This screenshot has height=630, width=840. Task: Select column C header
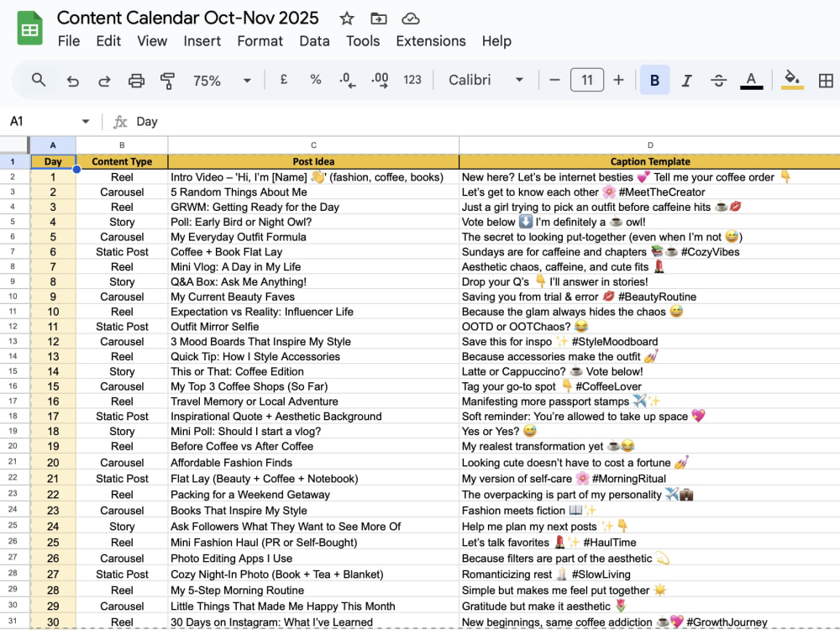pyautogui.click(x=313, y=145)
